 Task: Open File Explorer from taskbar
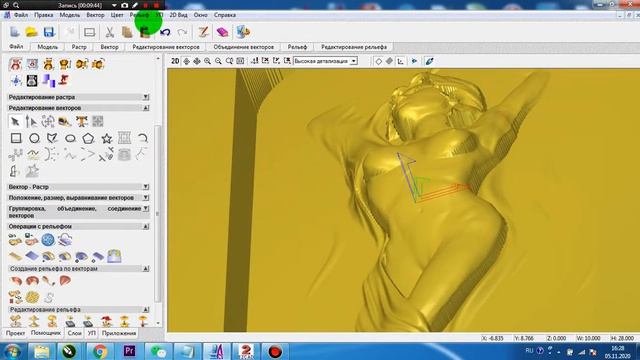(x=41, y=351)
